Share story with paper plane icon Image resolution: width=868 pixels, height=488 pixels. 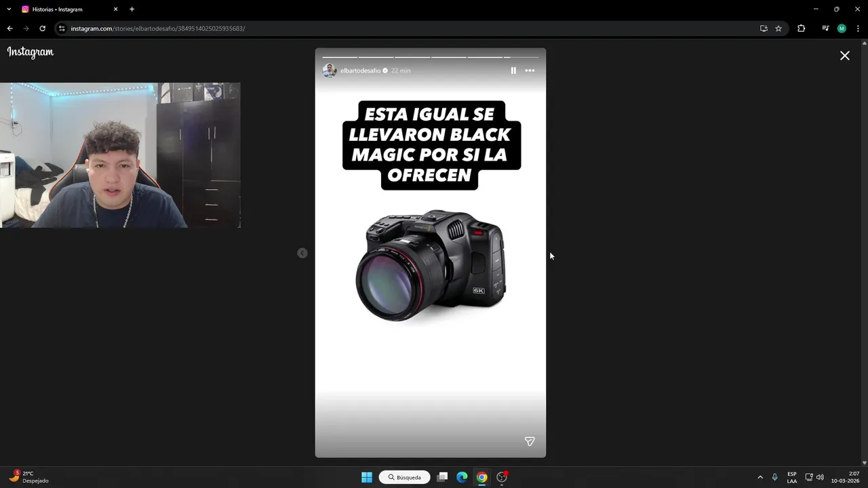[530, 441]
